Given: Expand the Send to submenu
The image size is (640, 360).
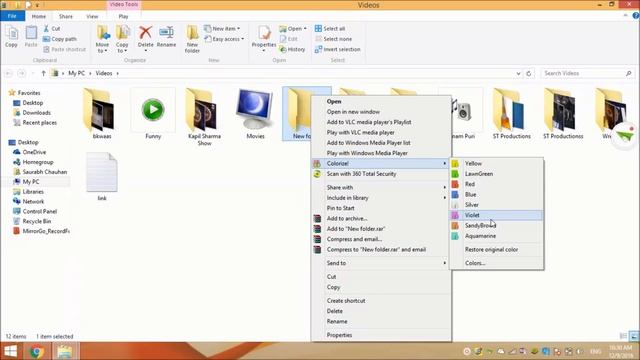Looking at the screenshot, I should [381, 263].
